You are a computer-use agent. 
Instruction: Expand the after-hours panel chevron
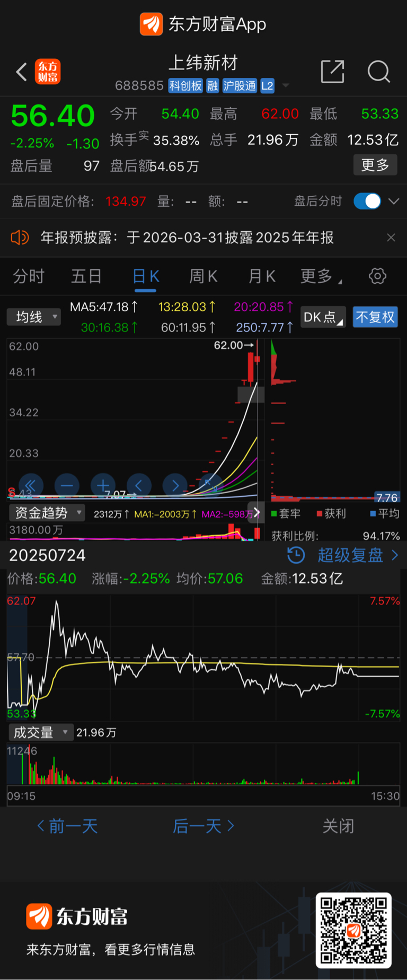pos(394,202)
